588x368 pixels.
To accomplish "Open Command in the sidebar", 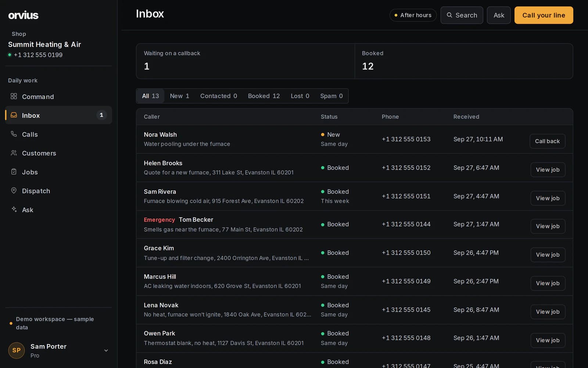I will 58,96.
